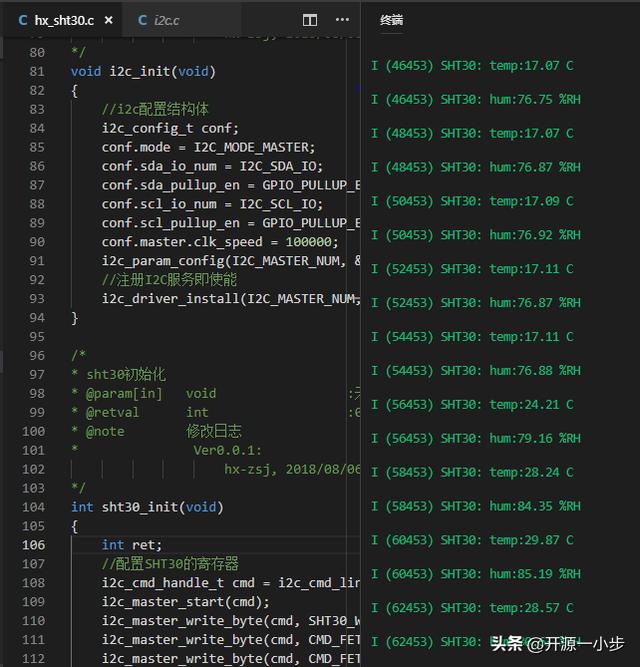Click the 'void i2c_init(void)' declaration
This screenshot has height=667, width=640.
143,71
